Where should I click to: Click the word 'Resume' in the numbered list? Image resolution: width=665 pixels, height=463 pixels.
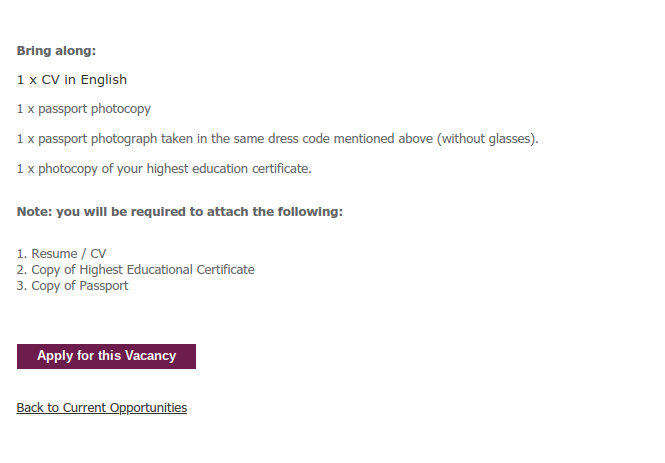click(54, 254)
